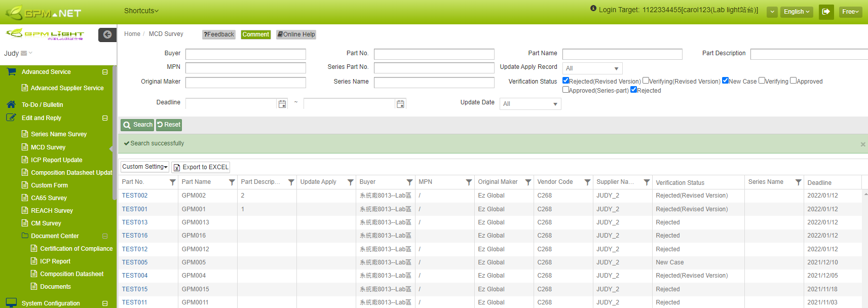Open the Update Date dropdown
Image resolution: width=868 pixels, height=308 pixels.
530,104
